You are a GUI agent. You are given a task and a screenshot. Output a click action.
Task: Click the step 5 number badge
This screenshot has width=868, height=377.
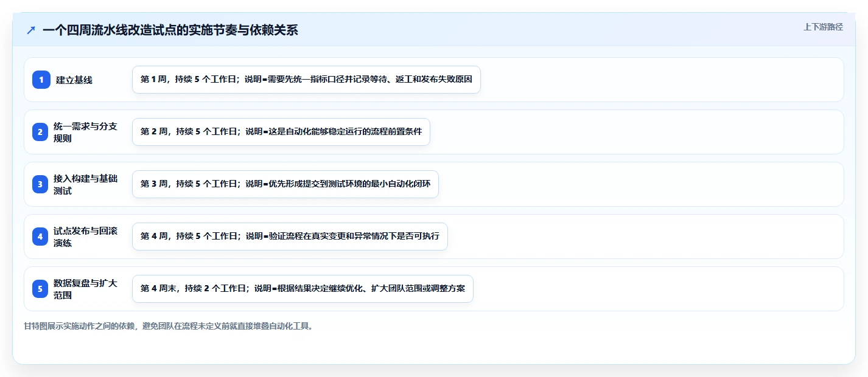(x=40, y=289)
